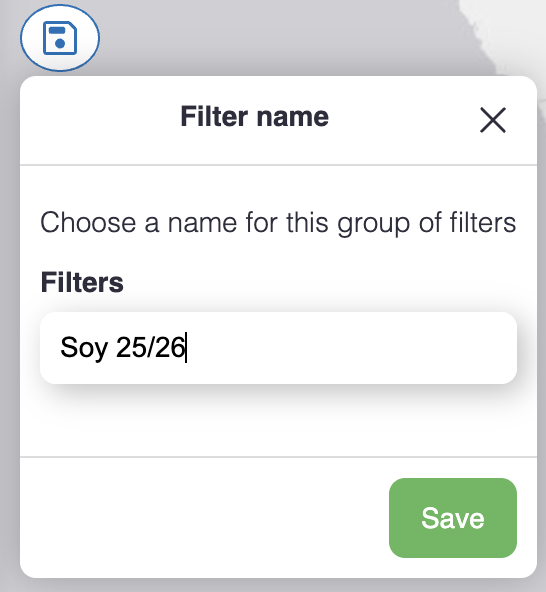Open the saved filters disk icon button
Image resolution: width=546 pixels, height=592 pixels.
(60, 38)
